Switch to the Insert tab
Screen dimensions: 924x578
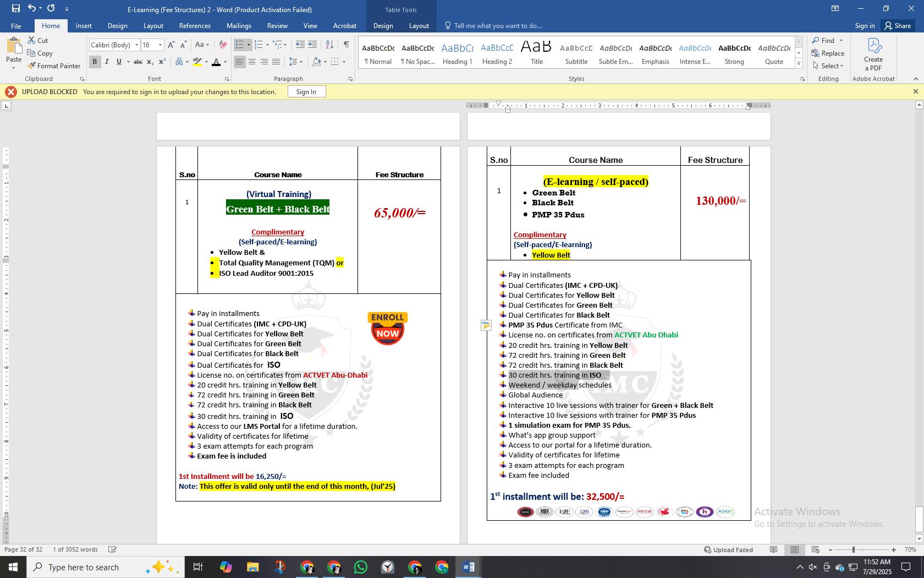(84, 25)
